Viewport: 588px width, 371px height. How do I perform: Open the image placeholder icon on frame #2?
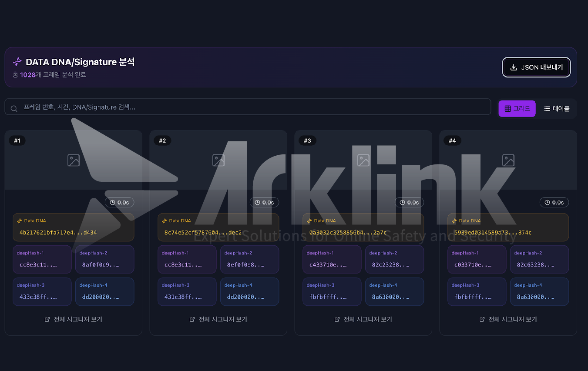point(218,160)
